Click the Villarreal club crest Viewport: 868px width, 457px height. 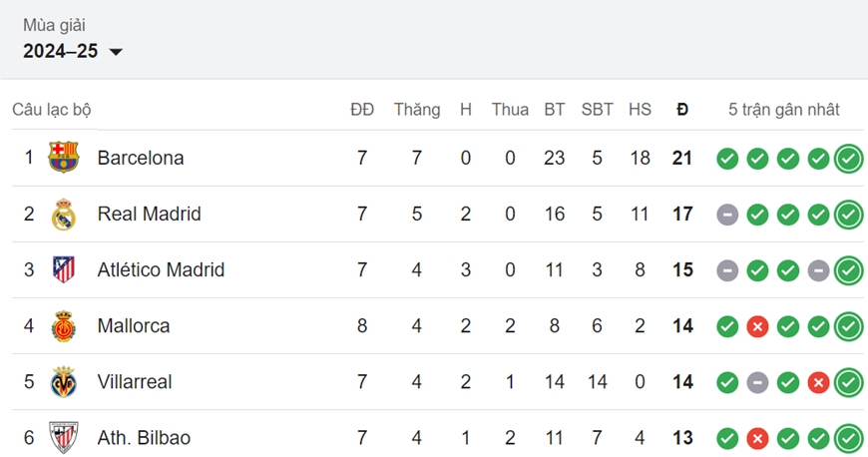coord(63,381)
